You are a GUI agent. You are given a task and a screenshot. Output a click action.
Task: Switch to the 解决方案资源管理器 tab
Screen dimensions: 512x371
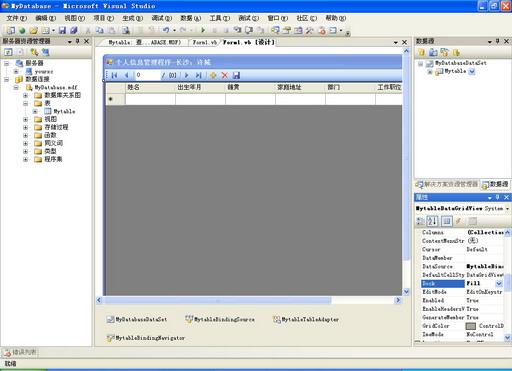click(447, 184)
